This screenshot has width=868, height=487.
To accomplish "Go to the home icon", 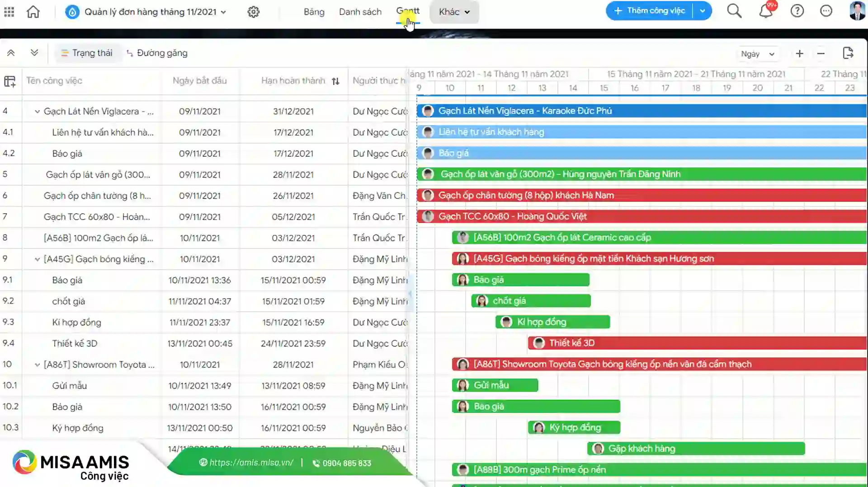I will (x=33, y=12).
